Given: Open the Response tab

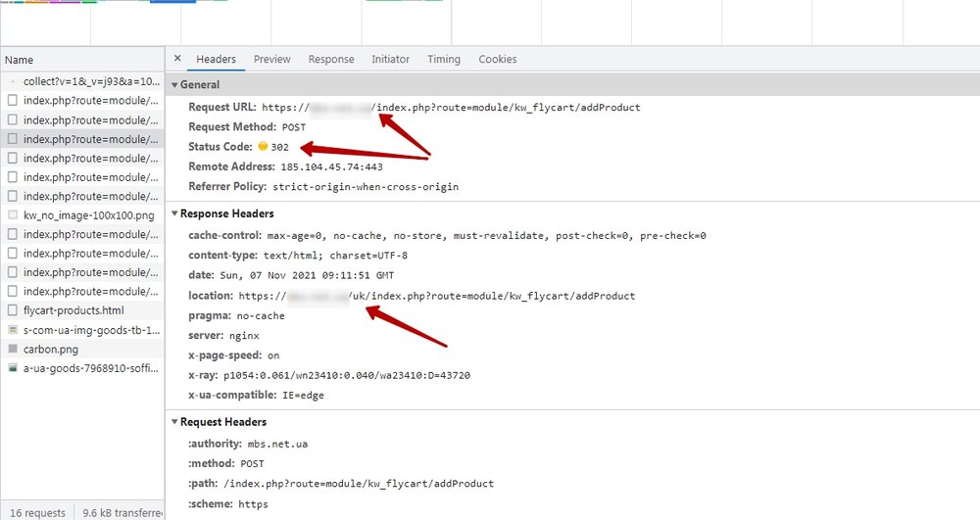Looking at the screenshot, I should tap(331, 60).
